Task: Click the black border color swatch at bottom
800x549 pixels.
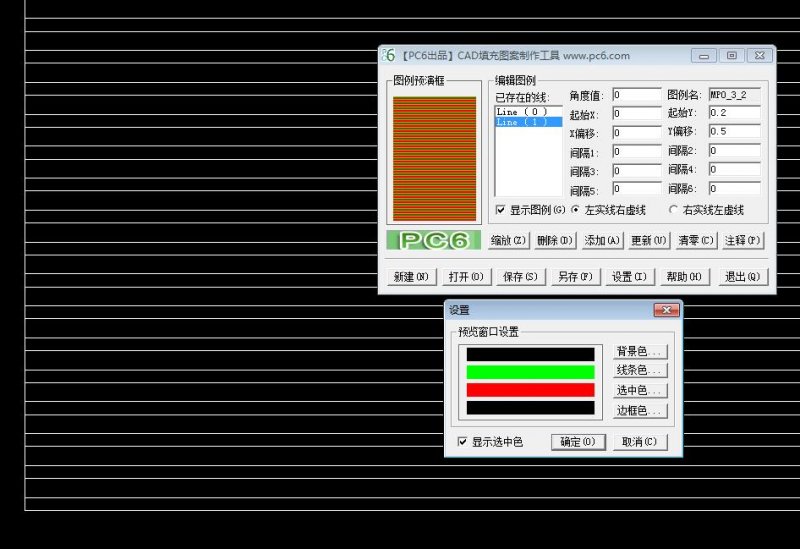Action: pos(530,408)
